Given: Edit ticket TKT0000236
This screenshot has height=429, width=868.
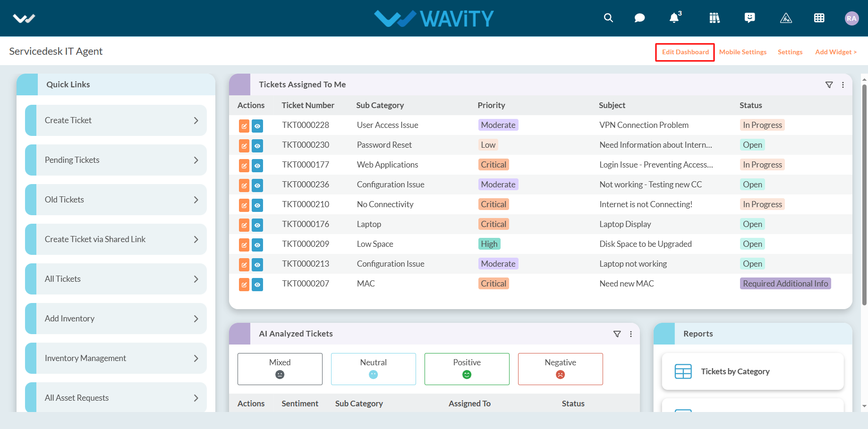Looking at the screenshot, I should point(244,185).
